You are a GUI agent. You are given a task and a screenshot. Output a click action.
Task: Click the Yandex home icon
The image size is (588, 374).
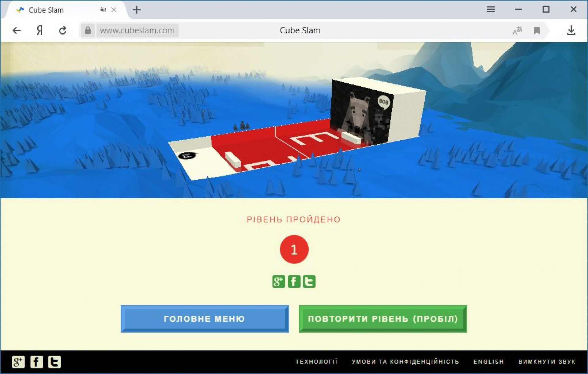coord(40,31)
